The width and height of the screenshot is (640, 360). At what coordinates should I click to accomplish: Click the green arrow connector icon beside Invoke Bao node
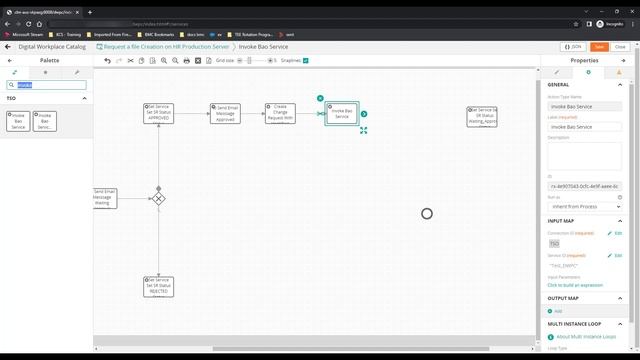(x=364, y=114)
